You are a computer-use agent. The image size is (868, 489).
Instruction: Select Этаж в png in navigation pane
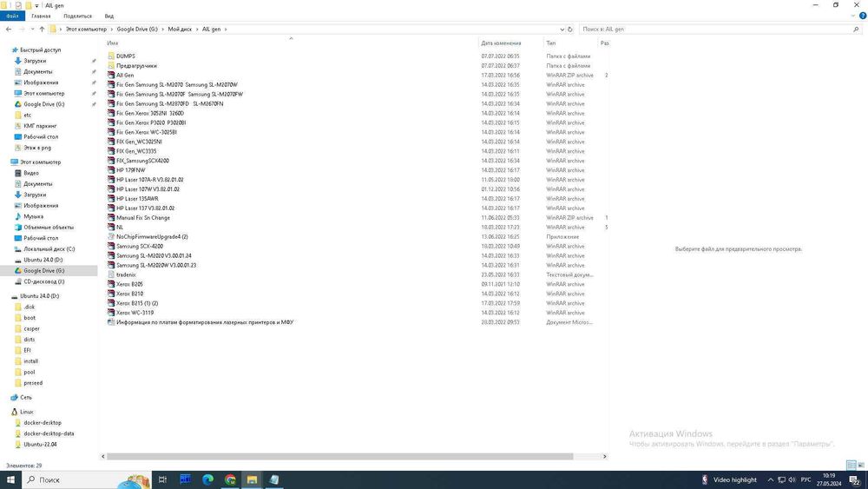click(x=37, y=148)
